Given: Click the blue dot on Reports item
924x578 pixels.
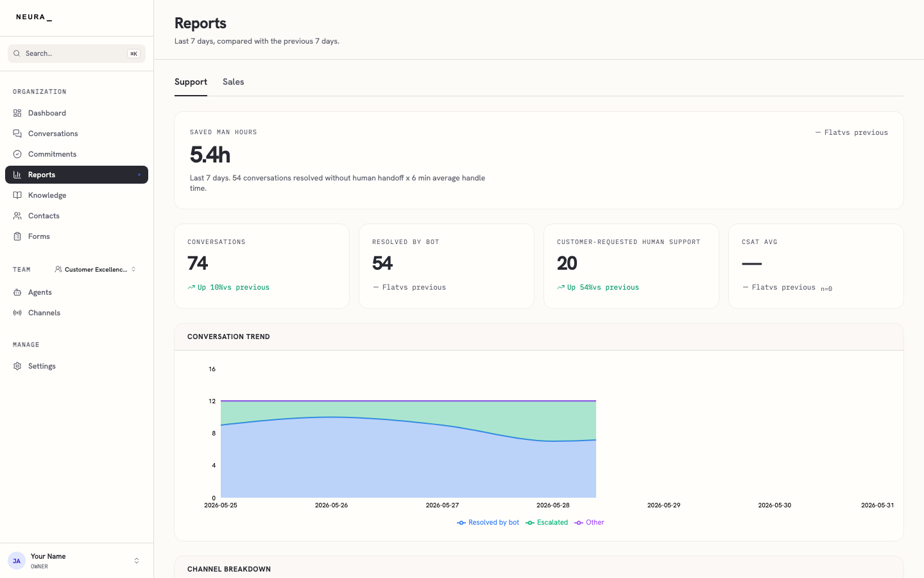Looking at the screenshot, I should (139, 175).
